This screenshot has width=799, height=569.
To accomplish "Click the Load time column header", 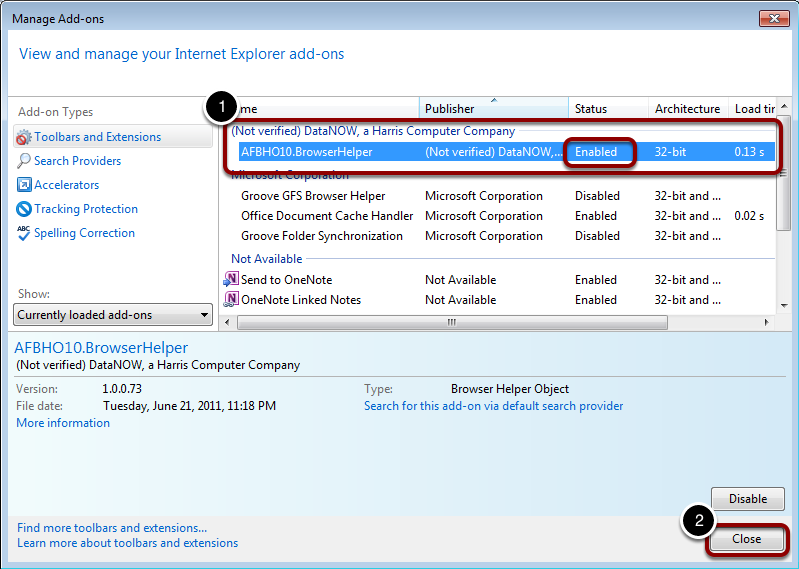I will (753, 109).
